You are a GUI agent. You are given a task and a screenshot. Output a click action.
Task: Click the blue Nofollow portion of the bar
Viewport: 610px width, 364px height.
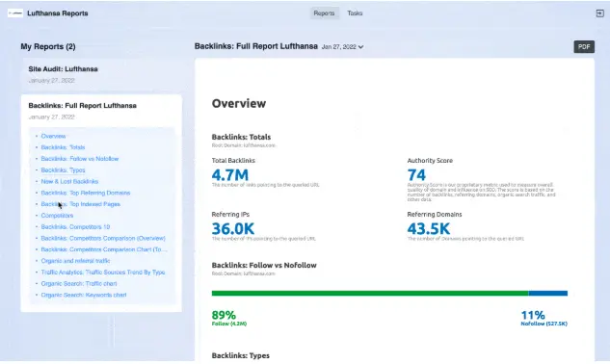pyautogui.click(x=547, y=293)
